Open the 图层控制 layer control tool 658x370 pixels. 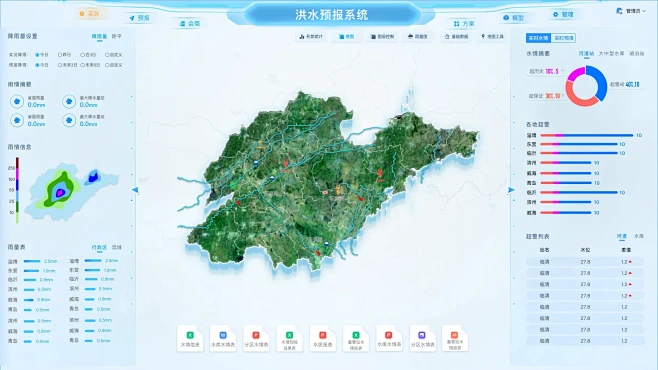click(x=382, y=36)
